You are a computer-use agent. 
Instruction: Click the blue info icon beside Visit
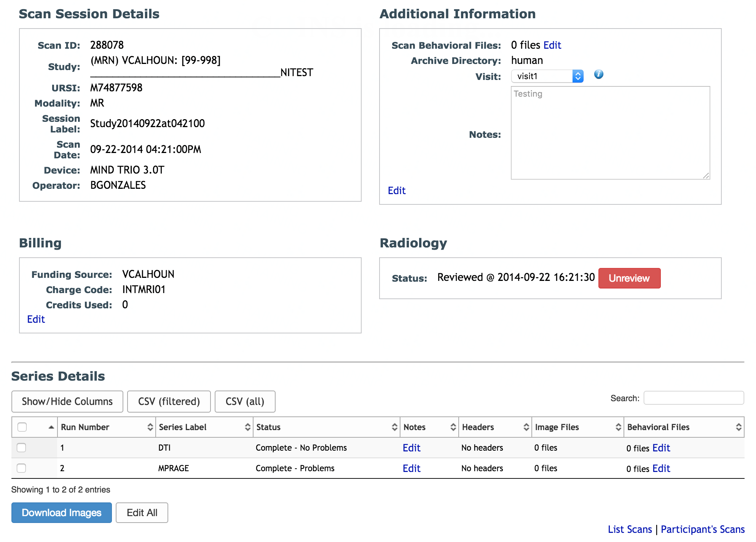click(x=598, y=75)
